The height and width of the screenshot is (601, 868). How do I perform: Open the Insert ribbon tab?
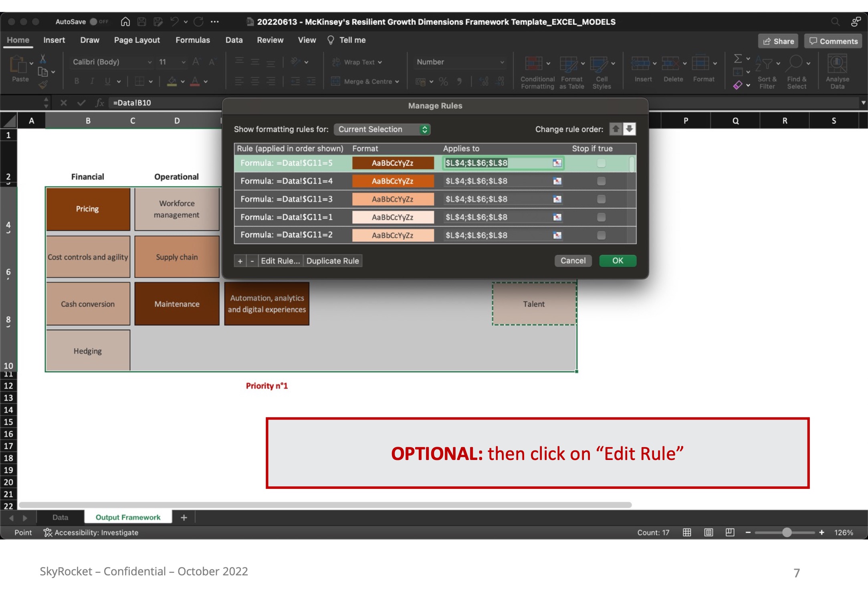click(x=54, y=40)
